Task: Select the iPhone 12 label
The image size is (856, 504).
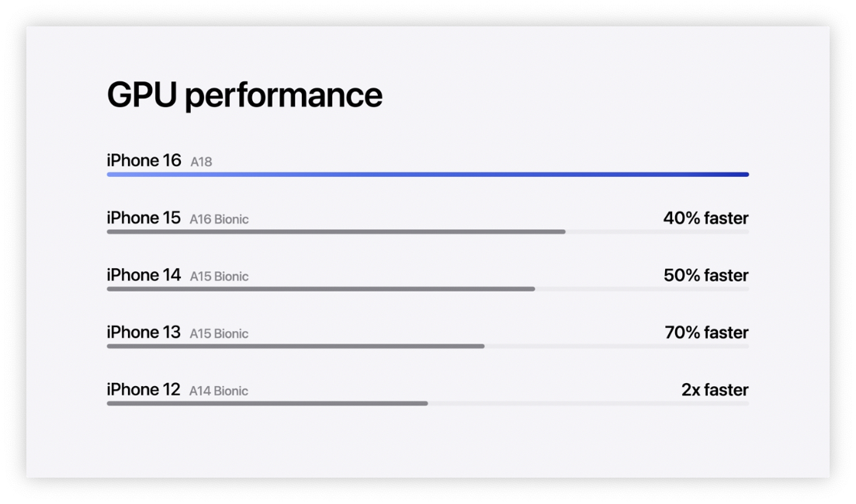Action: (144, 390)
